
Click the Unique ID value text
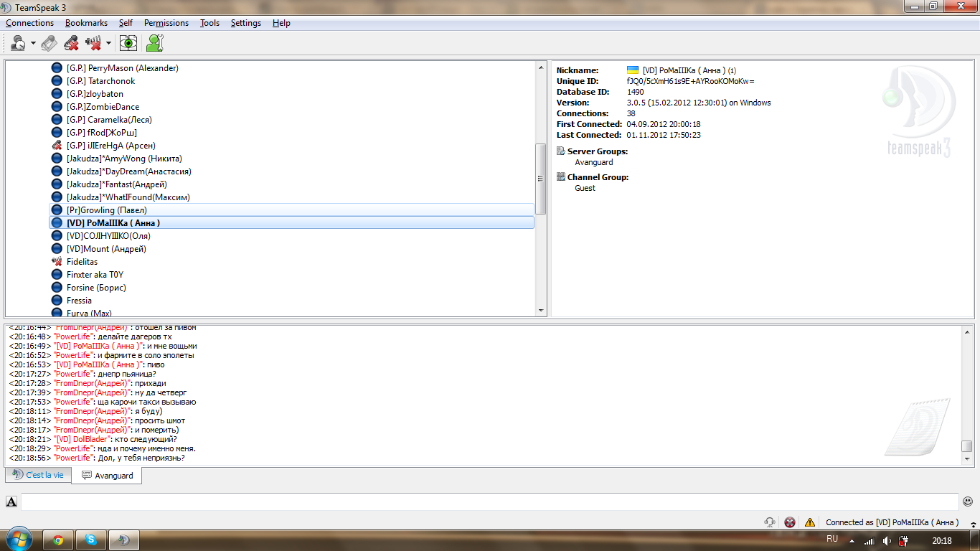(690, 81)
